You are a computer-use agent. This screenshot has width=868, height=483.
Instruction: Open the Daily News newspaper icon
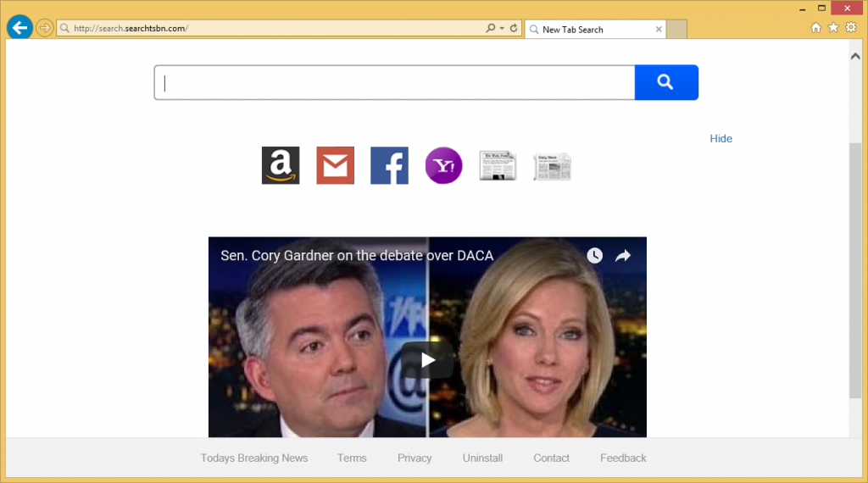coord(552,166)
